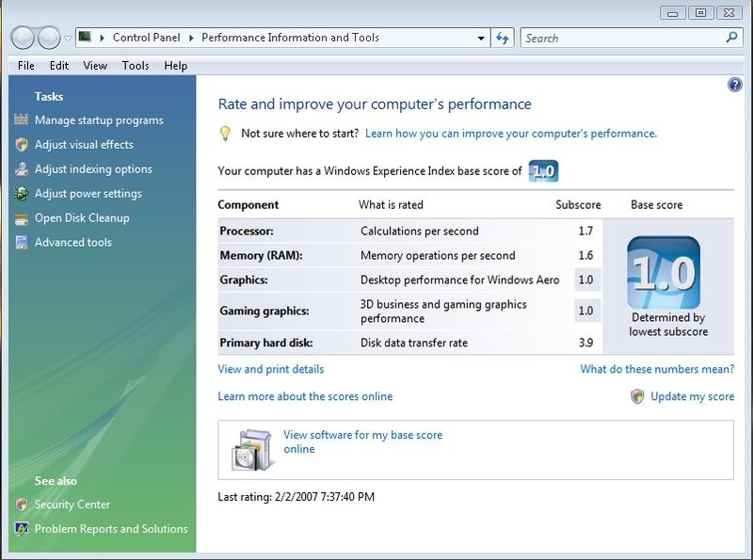Screen dimensions: 753x560
Task: Click the Open Disk Cleanup icon
Action: 21,218
